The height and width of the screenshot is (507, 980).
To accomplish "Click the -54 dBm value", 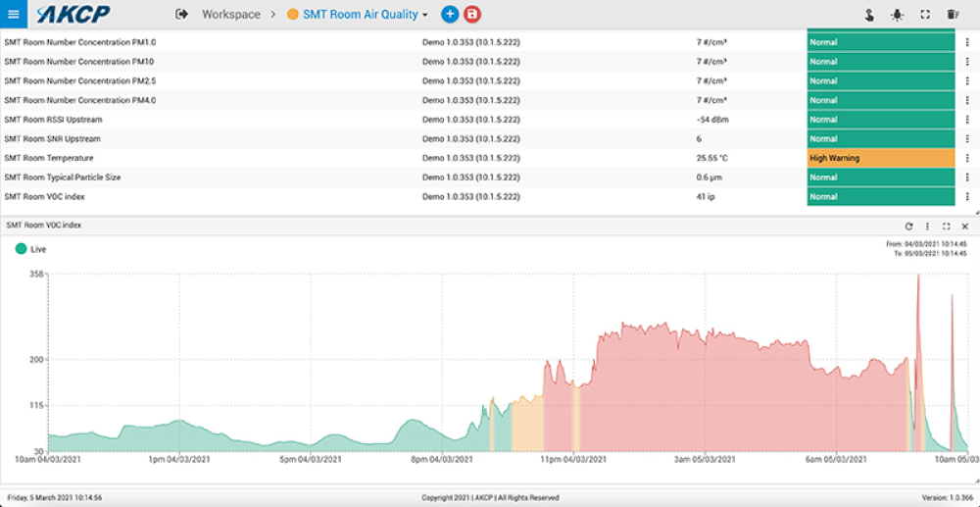I will pyautogui.click(x=712, y=120).
